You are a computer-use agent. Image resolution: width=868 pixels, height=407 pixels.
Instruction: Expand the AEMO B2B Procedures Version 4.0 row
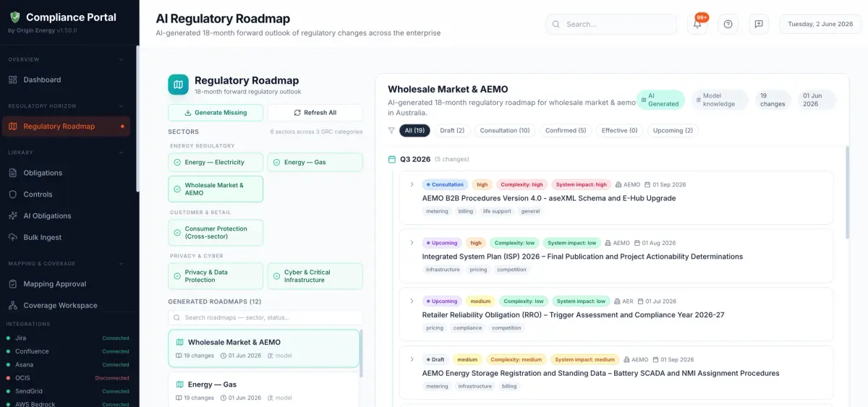pyautogui.click(x=412, y=184)
